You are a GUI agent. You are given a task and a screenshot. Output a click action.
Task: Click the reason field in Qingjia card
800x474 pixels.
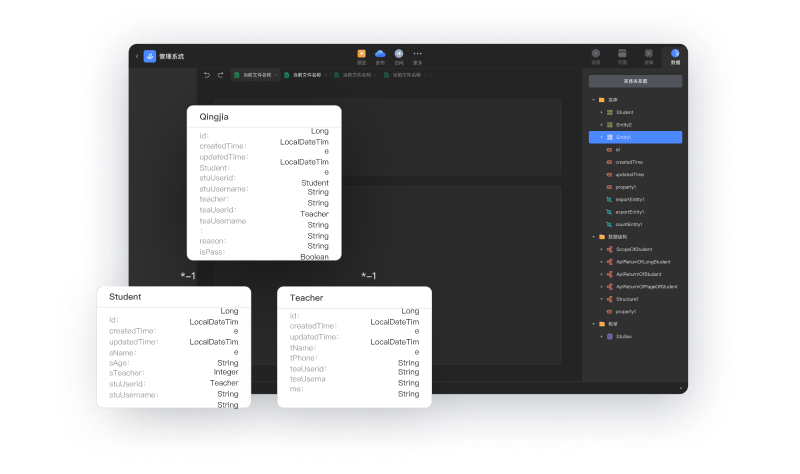(x=213, y=241)
